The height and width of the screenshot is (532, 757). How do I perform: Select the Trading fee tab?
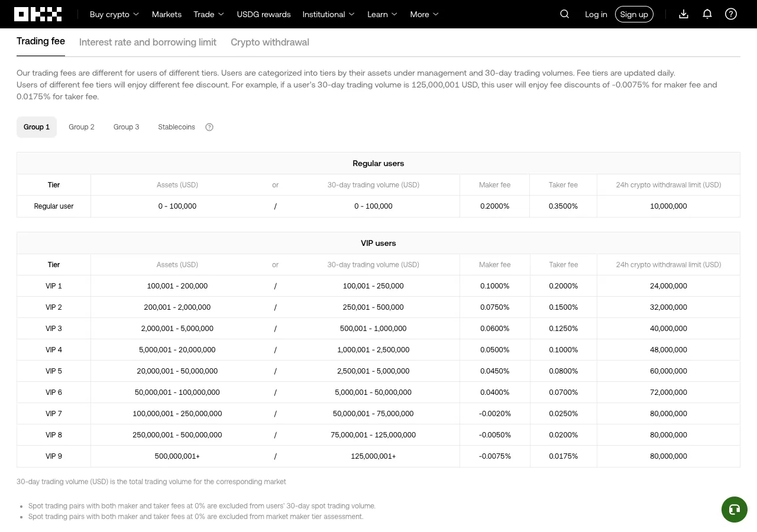[41, 42]
